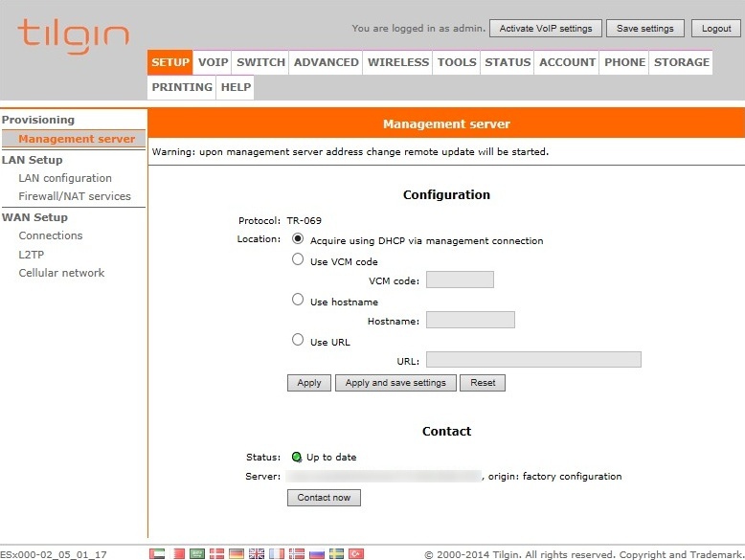Image resolution: width=745 pixels, height=560 pixels.
Task: Reset the configuration form
Action: 483,383
